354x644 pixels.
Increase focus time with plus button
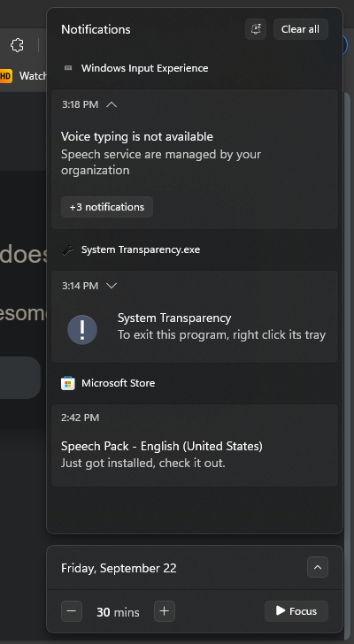click(x=165, y=611)
